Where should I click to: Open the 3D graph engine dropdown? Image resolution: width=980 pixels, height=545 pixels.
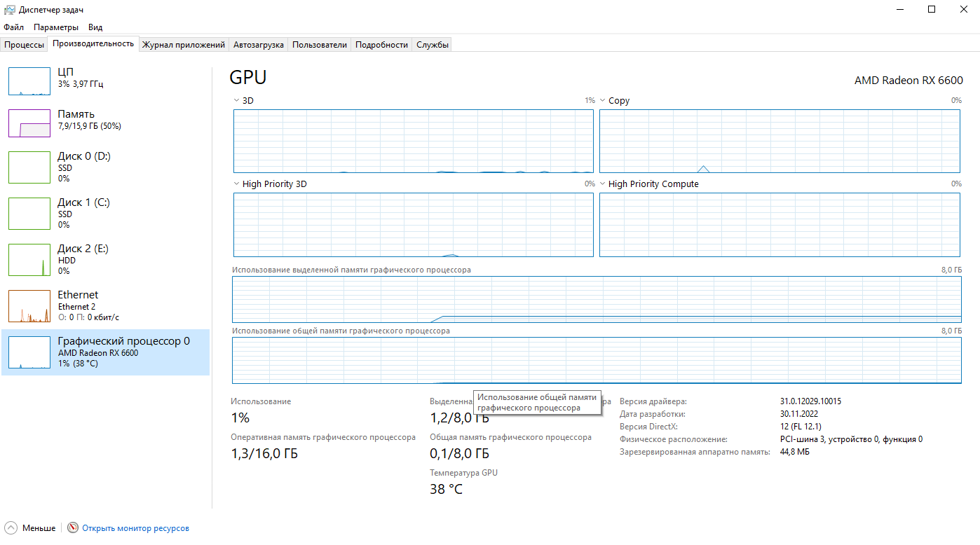[237, 100]
